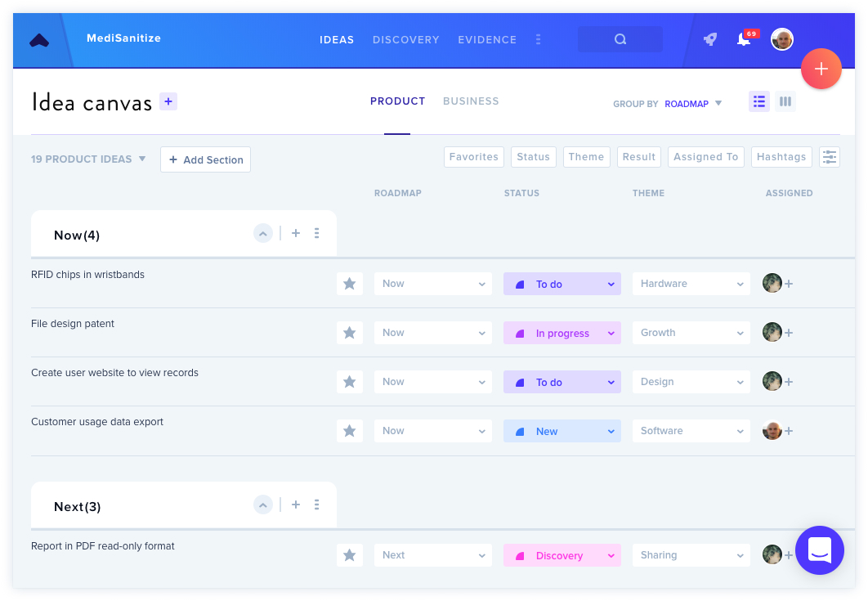Filter ideas by Hashtags
Image resolution: width=868 pixels, height=601 pixels.
coord(781,157)
